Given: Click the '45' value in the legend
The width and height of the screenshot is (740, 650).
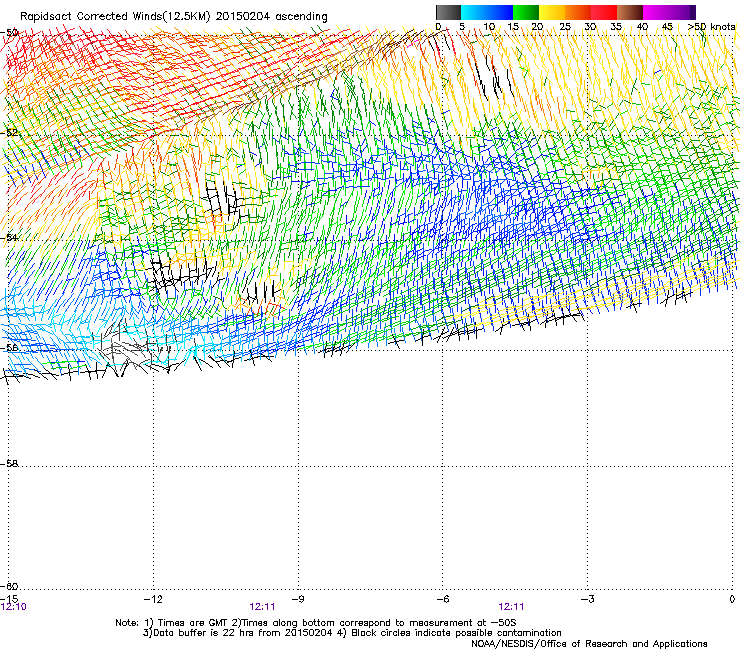Looking at the screenshot, I should click(667, 26).
